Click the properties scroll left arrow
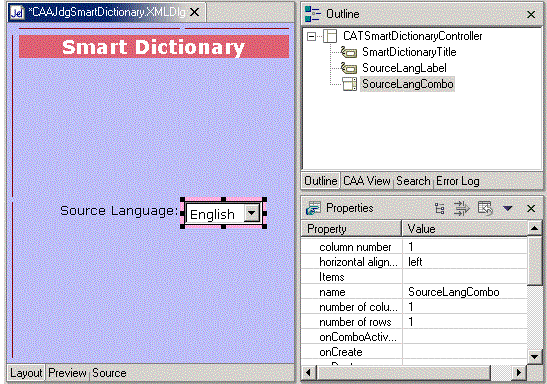This screenshot has width=547, height=384. coord(309,372)
